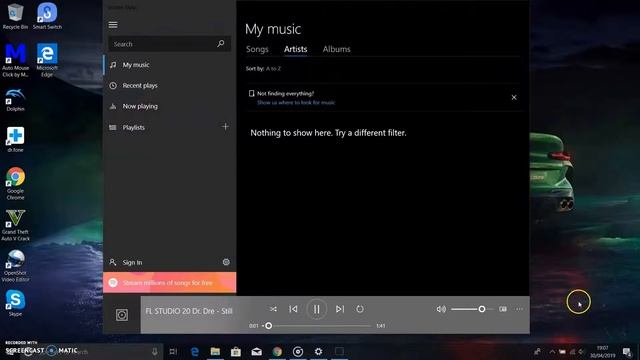The width and height of the screenshot is (640, 360).
Task: Mute with the speaker icon
Action: (x=441, y=309)
